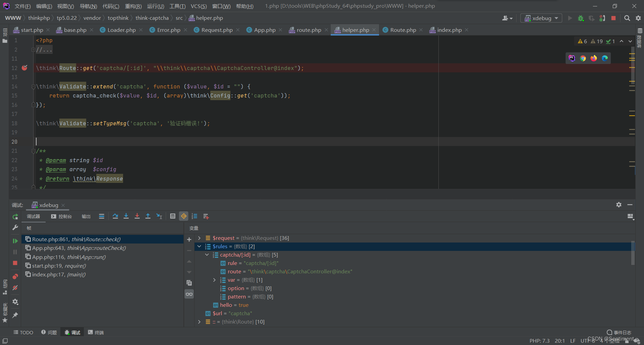Screen dimensions: 644x345
Task: Click the Debug bug icon in top toolbar
Action: pyautogui.click(x=581, y=18)
